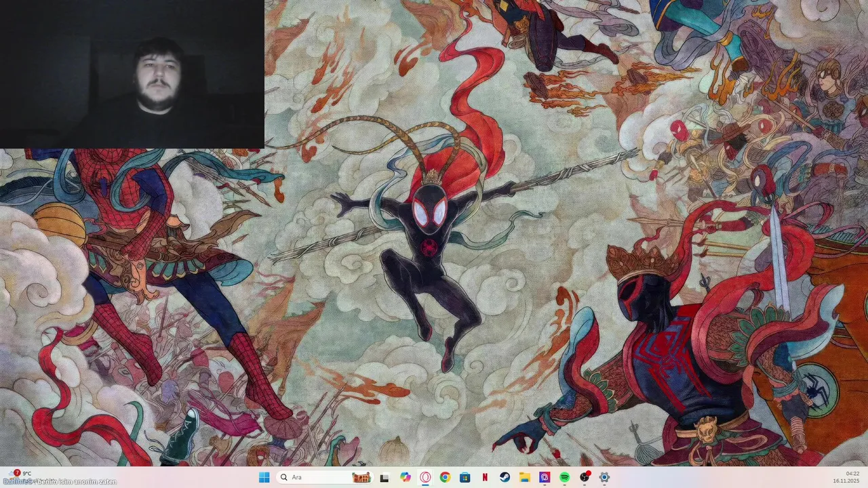Image resolution: width=868 pixels, height=488 pixels.
Task: Launch Microsoft Copilot from the taskbar
Action: 406,477
